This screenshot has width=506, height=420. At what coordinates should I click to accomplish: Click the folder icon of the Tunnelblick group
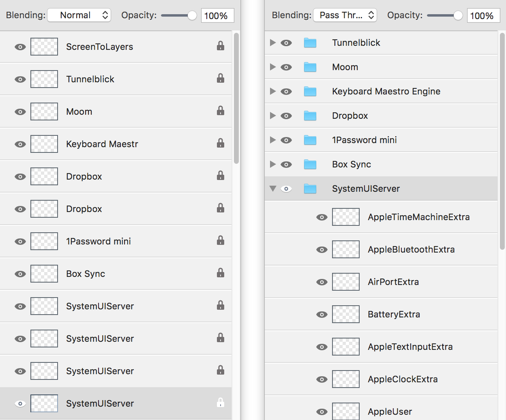[x=310, y=43]
